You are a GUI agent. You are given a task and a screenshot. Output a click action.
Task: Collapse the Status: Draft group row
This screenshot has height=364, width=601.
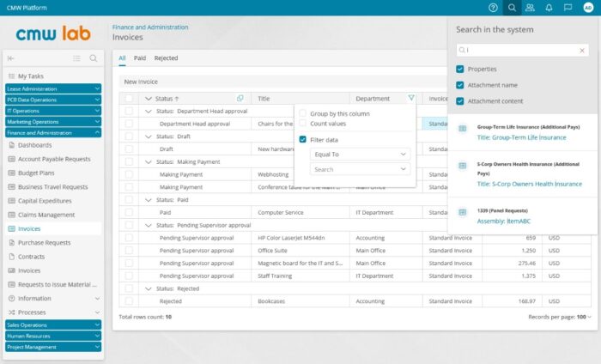pyautogui.click(x=148, y=136)
